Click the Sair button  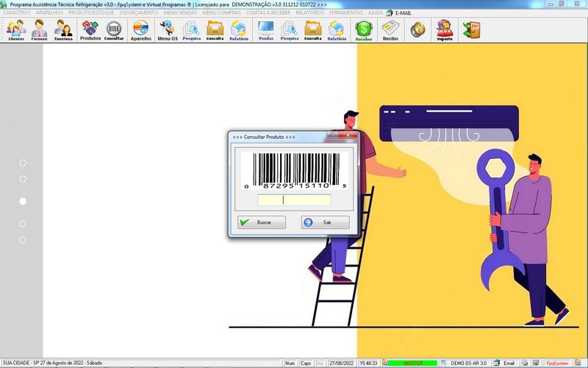pos(325,222)
